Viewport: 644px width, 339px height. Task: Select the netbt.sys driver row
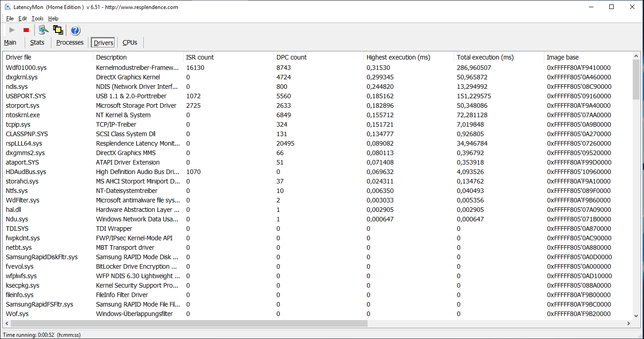(317, 247)
